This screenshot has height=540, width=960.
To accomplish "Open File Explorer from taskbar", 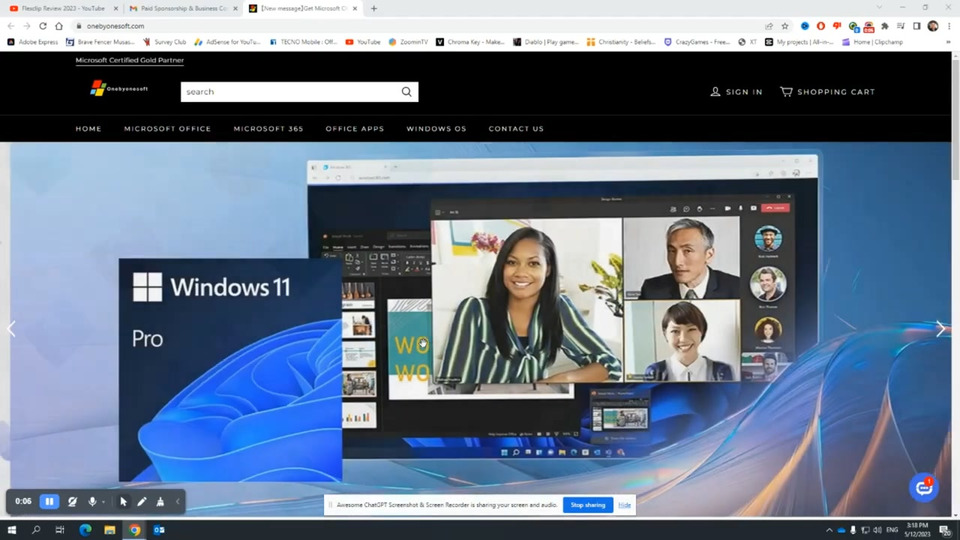I will (110, 530).
